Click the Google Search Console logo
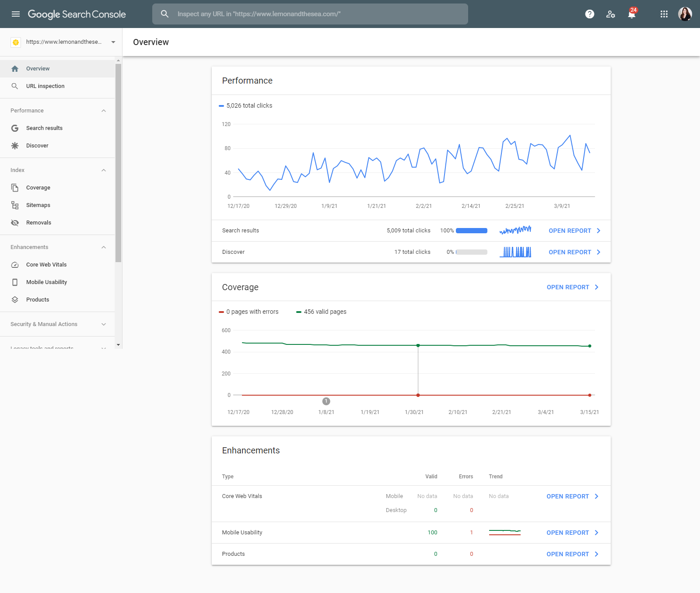Screen dimensions: 700x593 tap(77, 14)
